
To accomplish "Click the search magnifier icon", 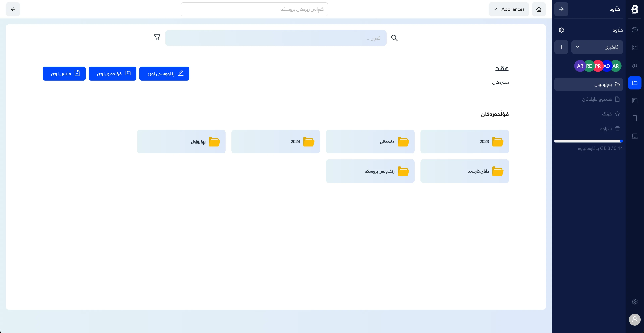I will (x=394, y=38).
